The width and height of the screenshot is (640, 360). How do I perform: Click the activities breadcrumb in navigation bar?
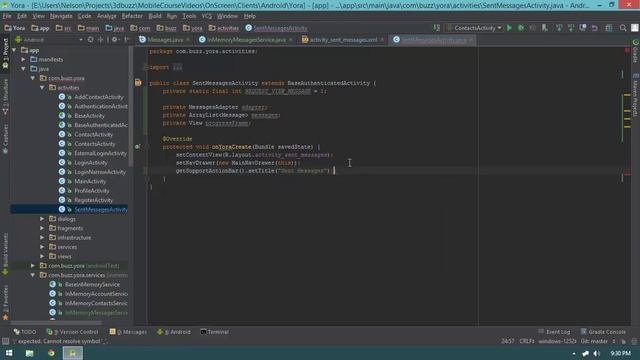pos(224,28)
